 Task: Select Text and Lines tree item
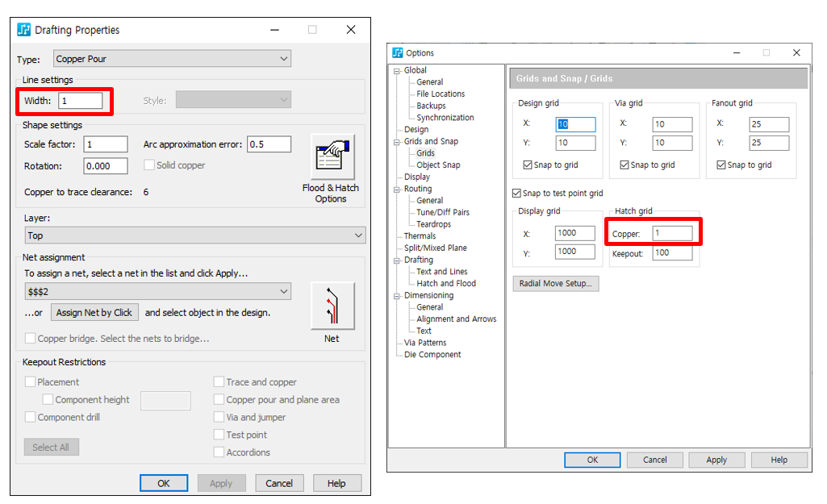(442, 272)
